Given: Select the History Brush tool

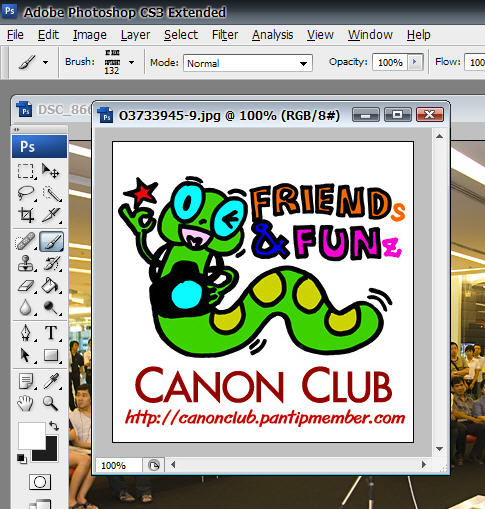Looking at the screenshot, I should 51,263.
